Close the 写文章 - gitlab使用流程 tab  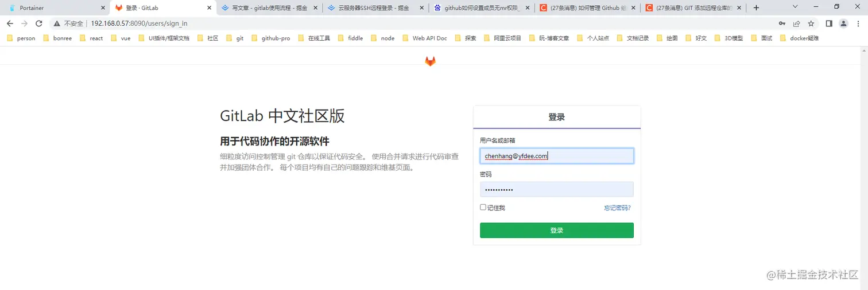pyautogui.click(x=315, y=8)
